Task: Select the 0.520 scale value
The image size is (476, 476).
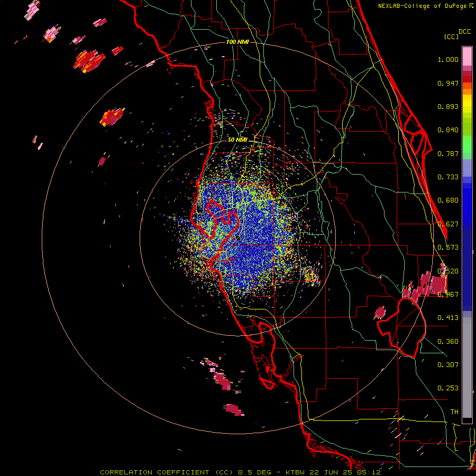Action: [x=448, y=271]
